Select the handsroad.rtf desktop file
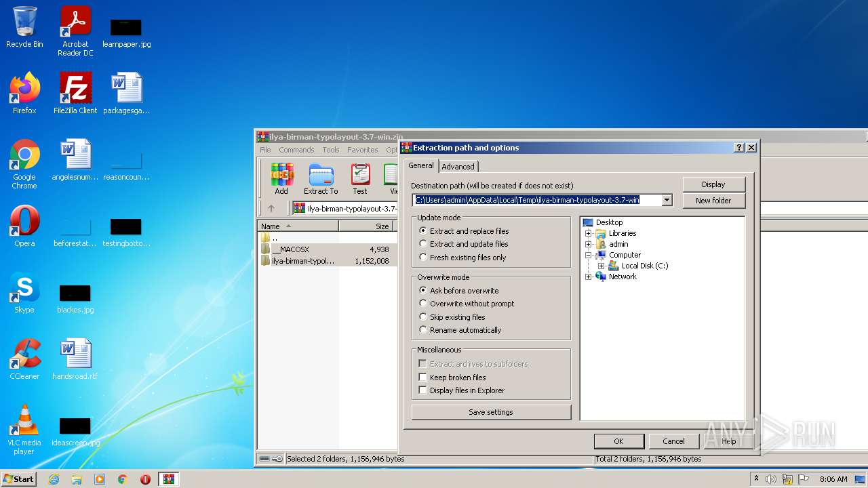 (x=75, y=359)
